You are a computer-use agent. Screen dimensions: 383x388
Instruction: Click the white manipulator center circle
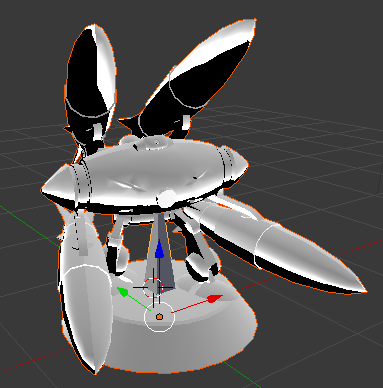[159, 317]
